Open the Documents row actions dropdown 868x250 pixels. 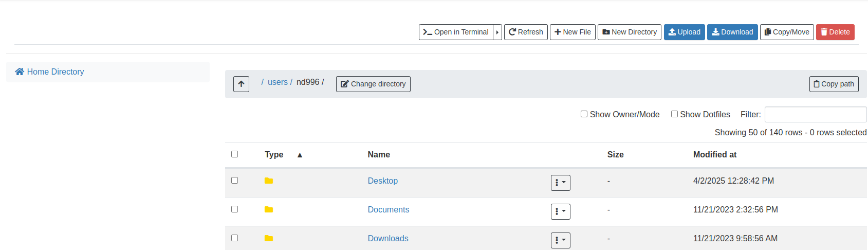click(x=560, y=211)
